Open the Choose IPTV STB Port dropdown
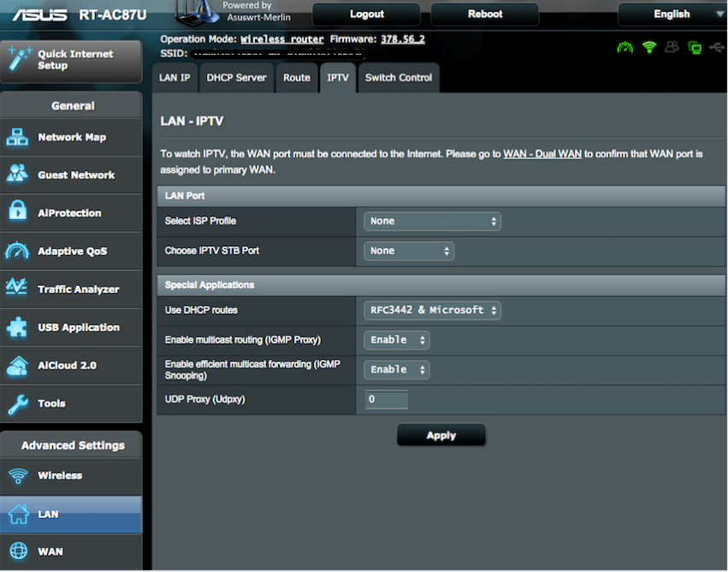The width and height of the screenshot is (728, 572). pos(409,251)
